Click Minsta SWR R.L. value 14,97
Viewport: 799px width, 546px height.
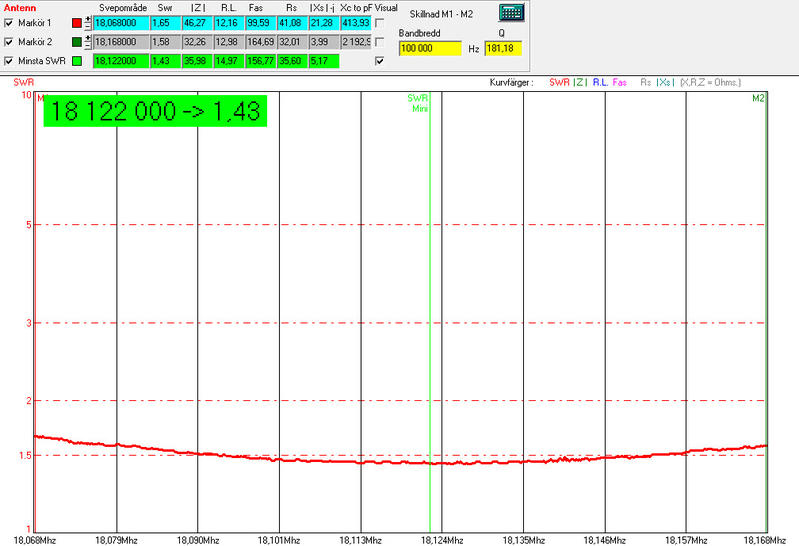(229, 61)
